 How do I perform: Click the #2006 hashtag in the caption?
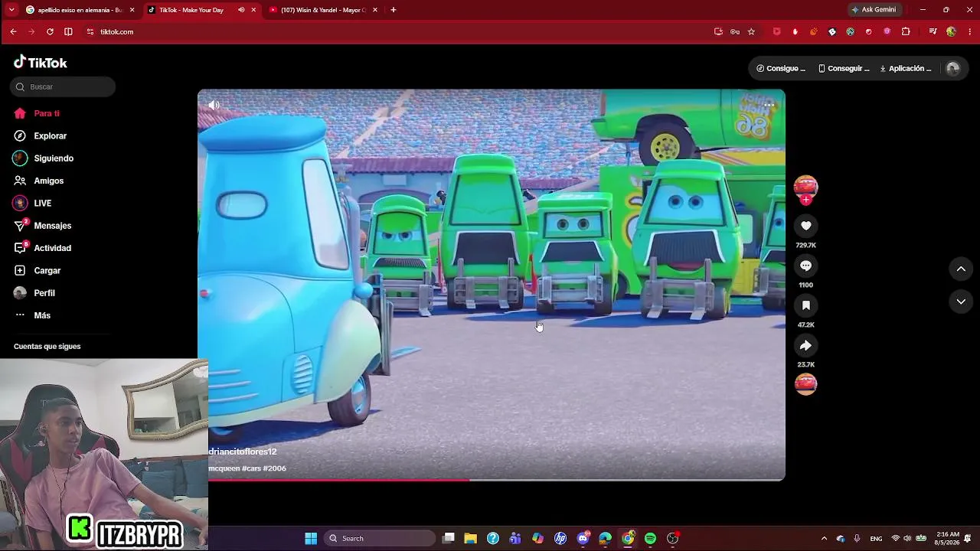coord(275,468)
